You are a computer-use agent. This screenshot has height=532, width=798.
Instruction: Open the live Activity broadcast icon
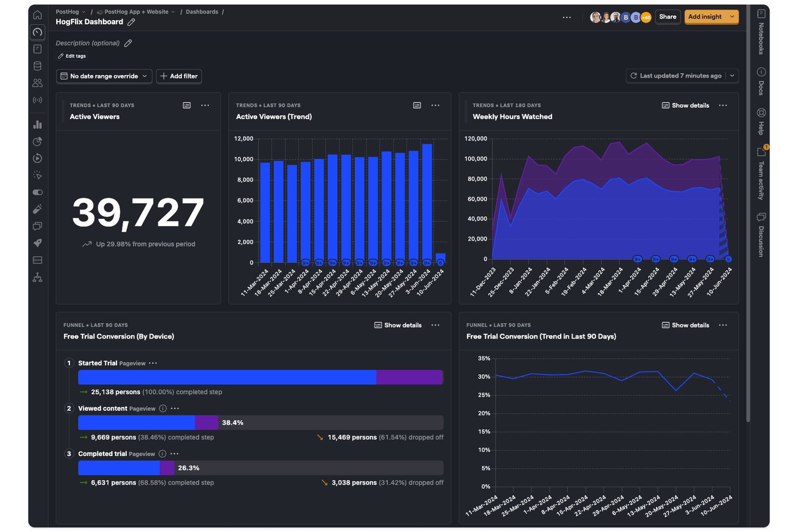tap(37, 100)
